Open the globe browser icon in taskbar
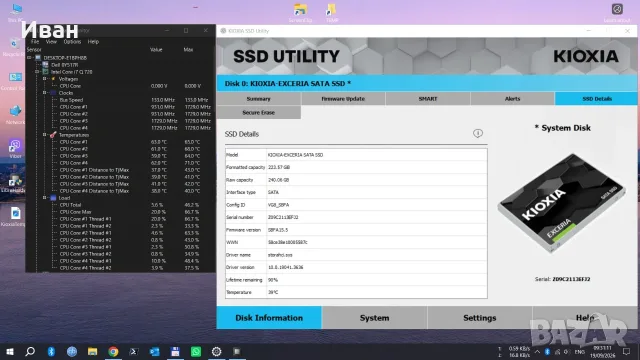The height and width of the screenshot is (360, 640). (72, 351)
